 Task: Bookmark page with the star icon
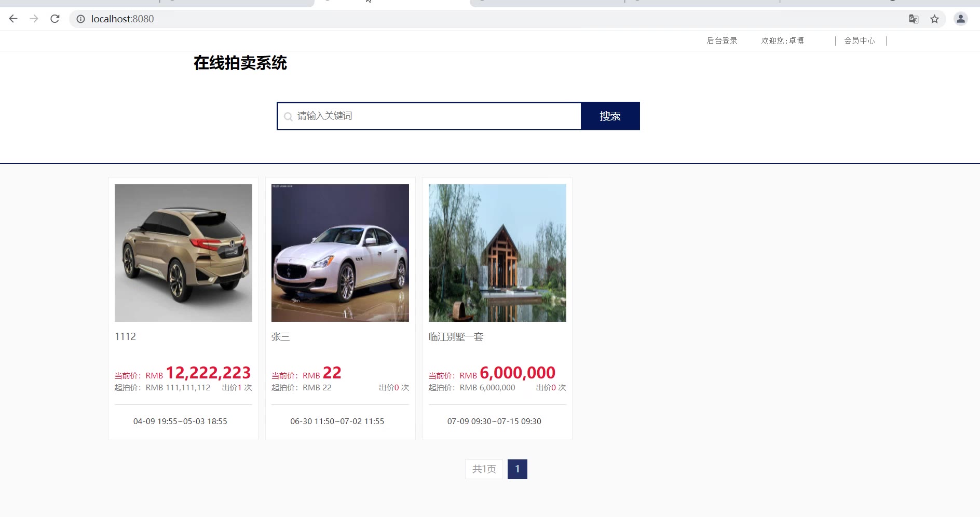934,19
